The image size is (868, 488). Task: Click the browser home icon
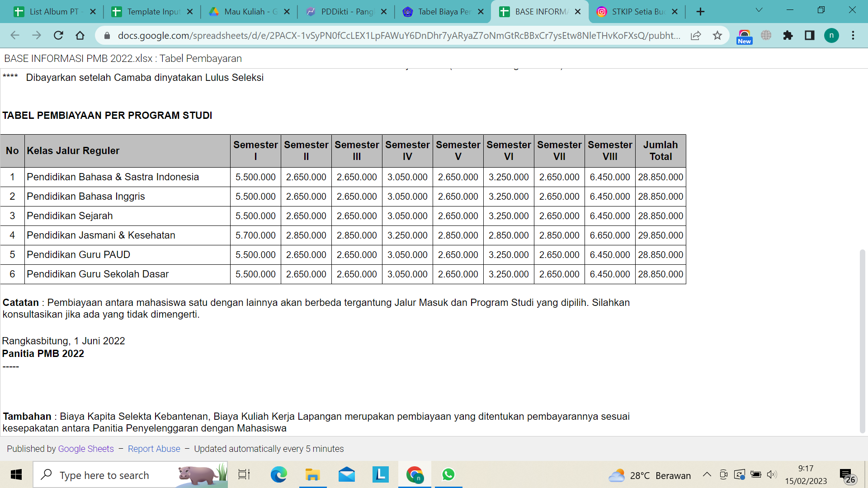tap(80, 35)
